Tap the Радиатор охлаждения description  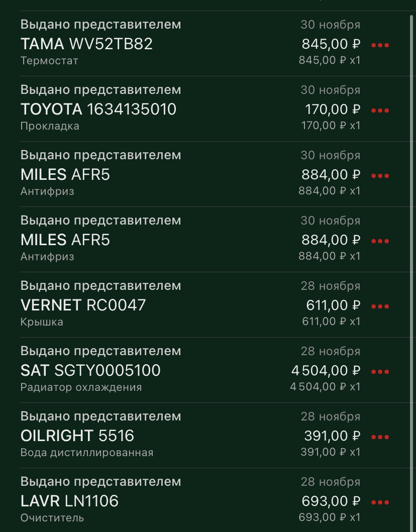coord(81,387)
